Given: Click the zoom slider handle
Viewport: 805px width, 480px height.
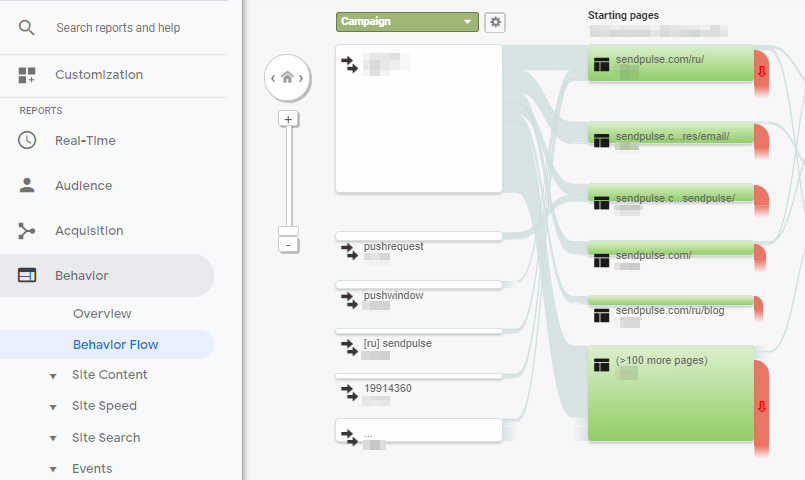Looking at the screenshot, I should [x=288, y=231].
